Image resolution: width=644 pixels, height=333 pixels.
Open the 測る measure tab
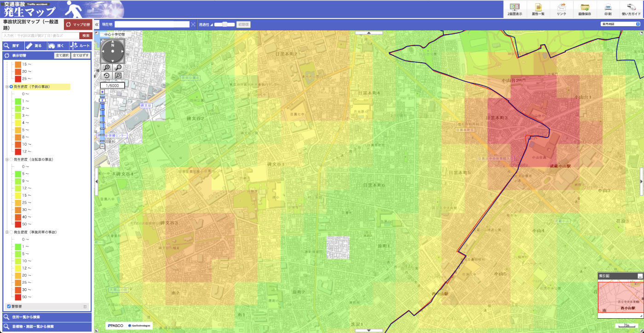pyautogui.click(x=35, y=46)
